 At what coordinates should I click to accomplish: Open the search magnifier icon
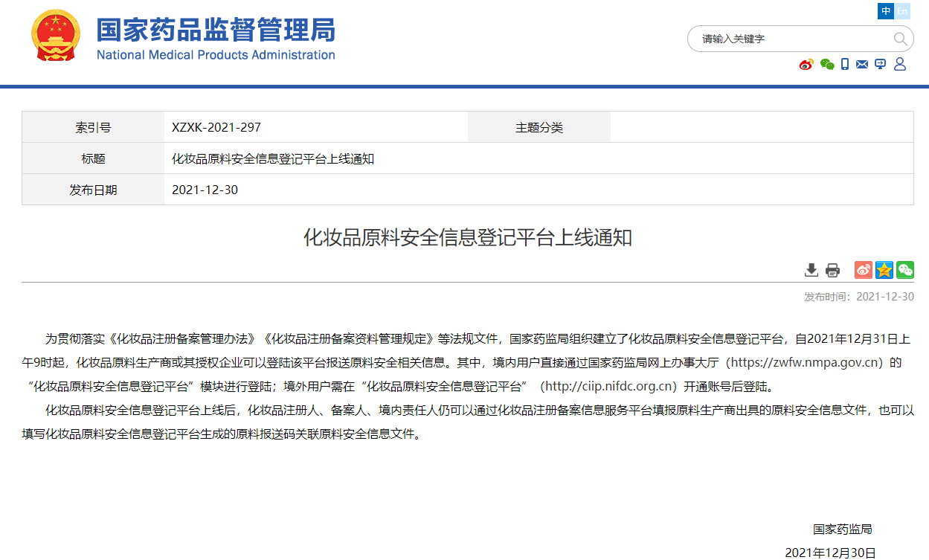pyautogui.click(x=900, y=39)
